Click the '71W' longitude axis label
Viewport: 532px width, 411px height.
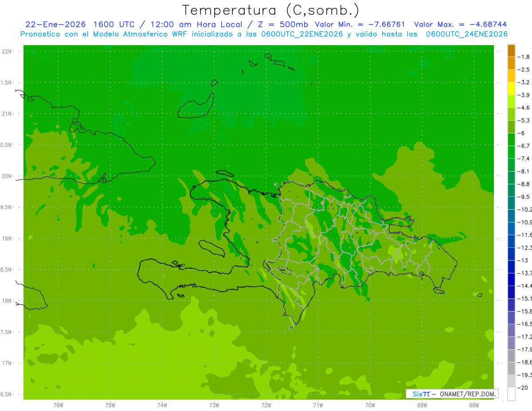318,405
